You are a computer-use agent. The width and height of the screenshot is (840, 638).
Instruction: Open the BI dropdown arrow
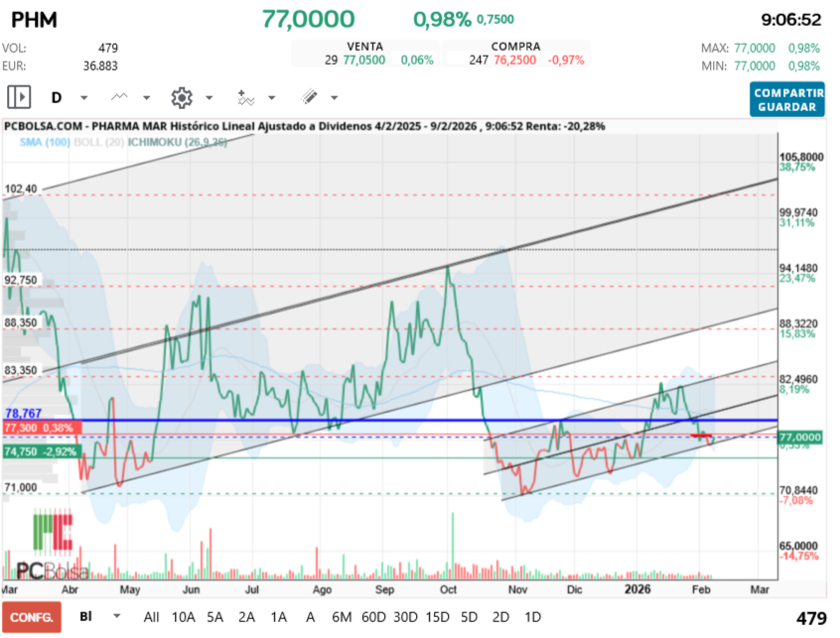tap(119, 616)
